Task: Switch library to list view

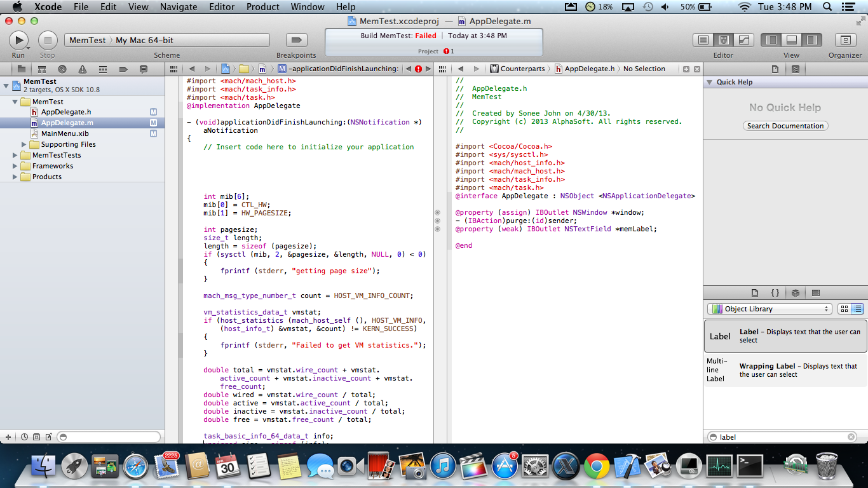Action: (x=858, y=309)
